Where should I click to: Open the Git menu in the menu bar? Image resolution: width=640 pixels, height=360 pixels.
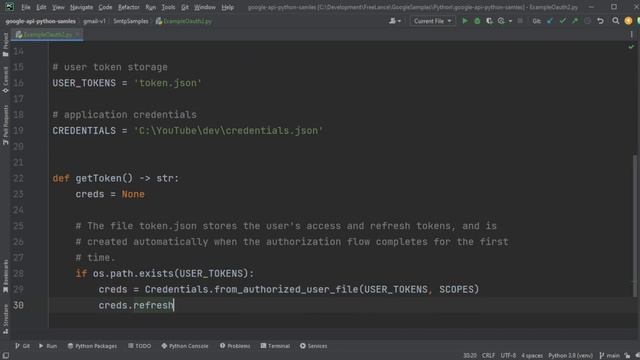185,7
